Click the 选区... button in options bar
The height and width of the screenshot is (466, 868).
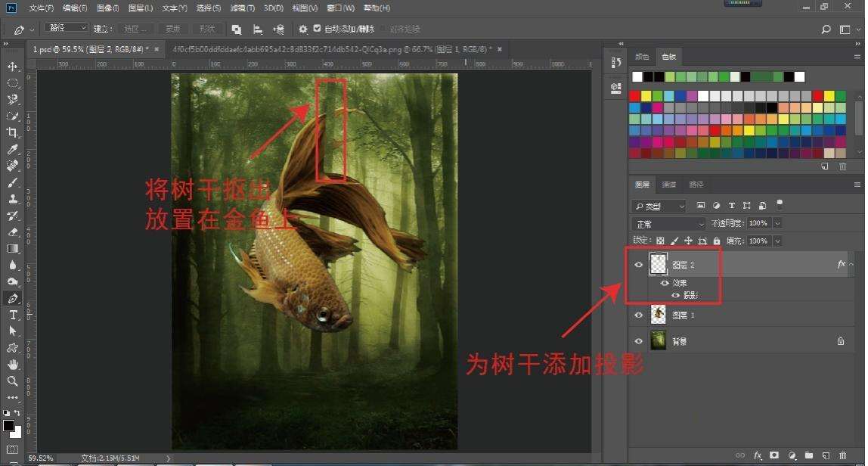136,29
